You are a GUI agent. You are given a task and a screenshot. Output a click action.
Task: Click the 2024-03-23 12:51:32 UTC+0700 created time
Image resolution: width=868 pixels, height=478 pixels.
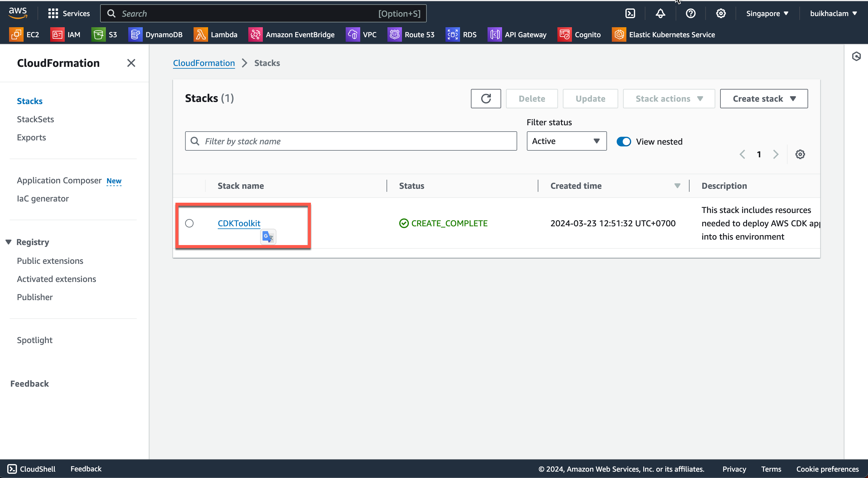(x=613, y=223)
